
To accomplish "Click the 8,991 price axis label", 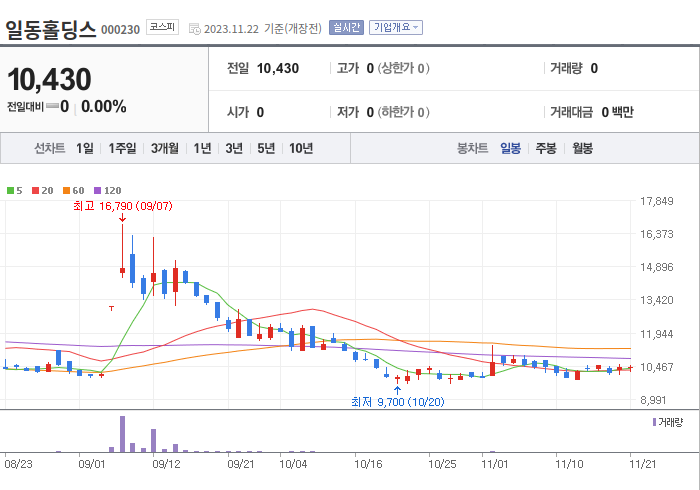I will [x=653, y=400].
